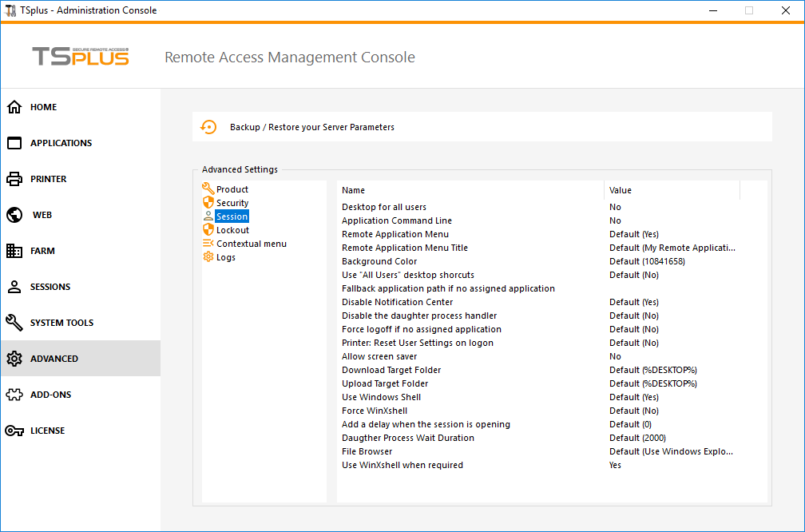Screen dimensions: 805x532
Task: Click the License key icon
Action: click(14, 431)
